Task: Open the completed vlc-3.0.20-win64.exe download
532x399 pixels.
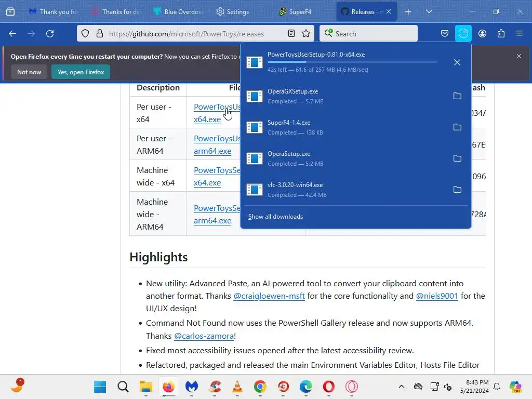Action: pos(345,190)
